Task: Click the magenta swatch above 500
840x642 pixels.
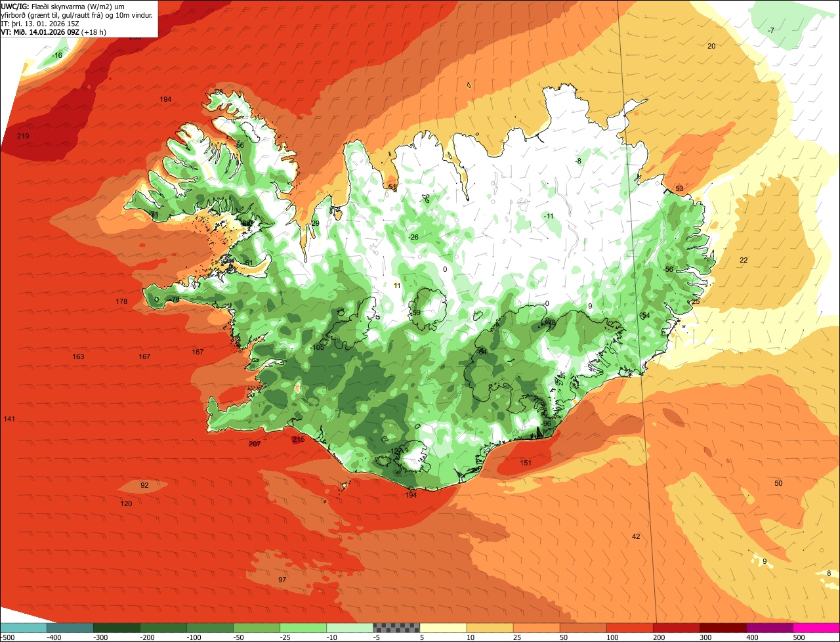Action: [816, 628]
